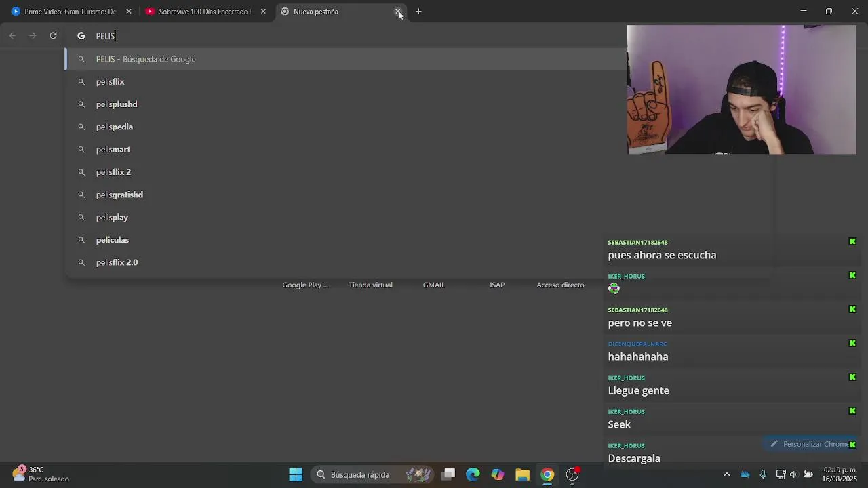Go forward to the next page
Viewport: 868px width, 488px height.
pyautogui.click(x=33, y=35)
